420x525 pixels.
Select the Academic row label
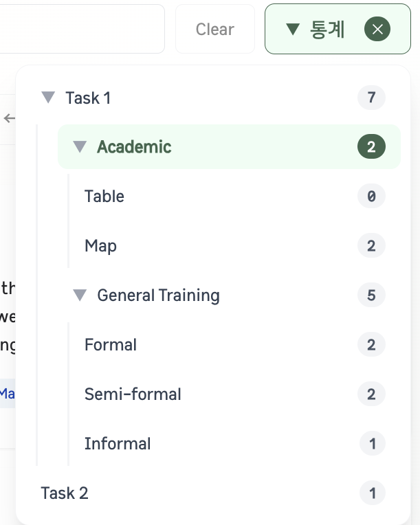click(134, 146)
